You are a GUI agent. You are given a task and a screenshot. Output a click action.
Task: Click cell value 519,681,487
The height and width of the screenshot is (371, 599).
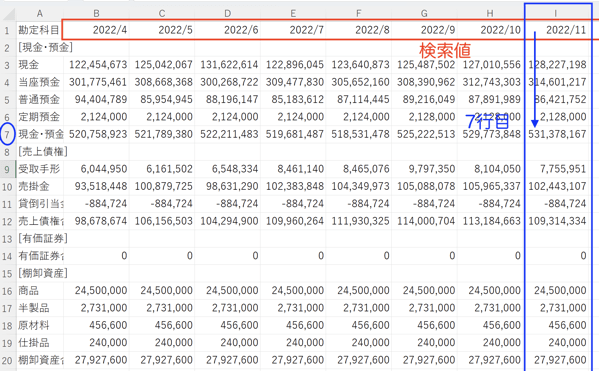pyautogui.click(x=293, y=134)
